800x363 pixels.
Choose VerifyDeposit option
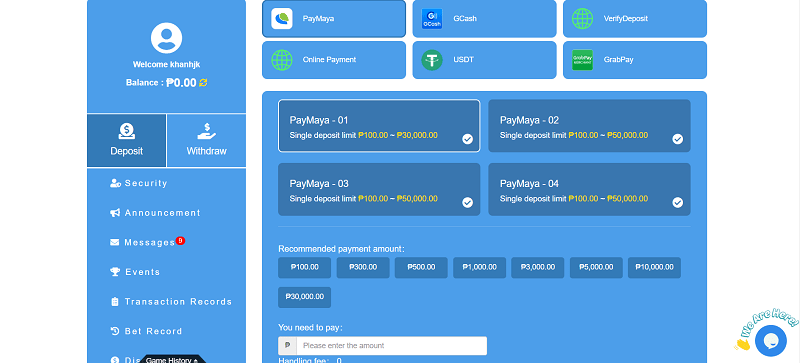[635, 18]
